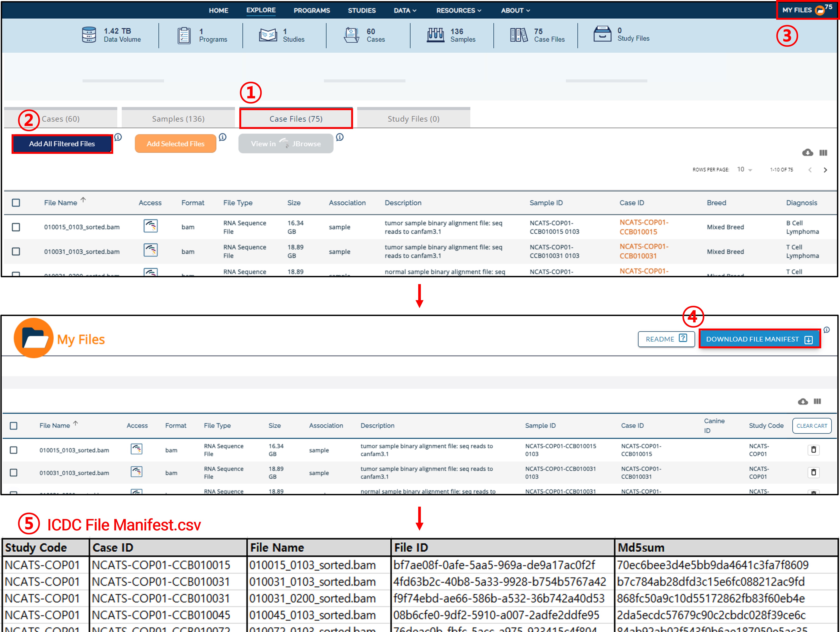Screen dimensions: 840x632
Task: Click the Clear Cart button
Action: [x=812, y=425]
